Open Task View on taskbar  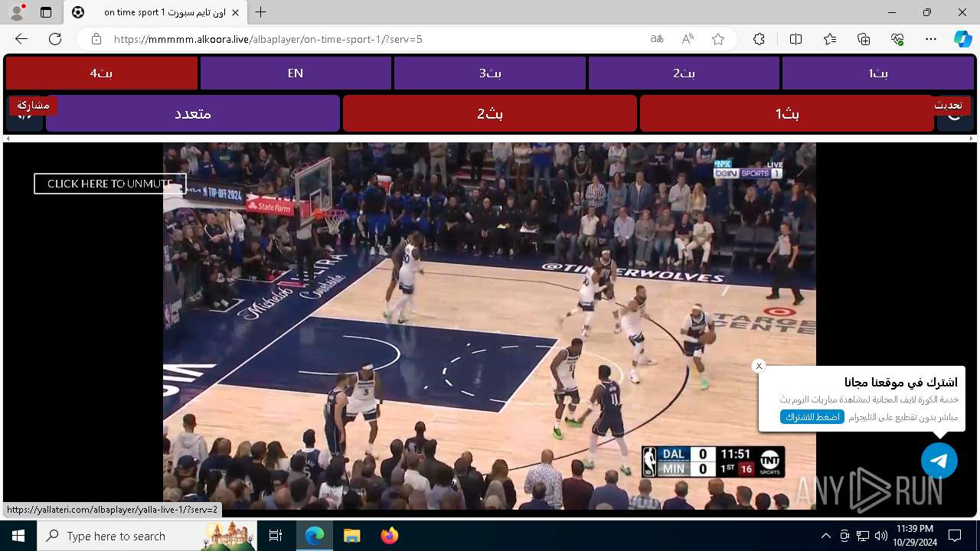[276, 536]
